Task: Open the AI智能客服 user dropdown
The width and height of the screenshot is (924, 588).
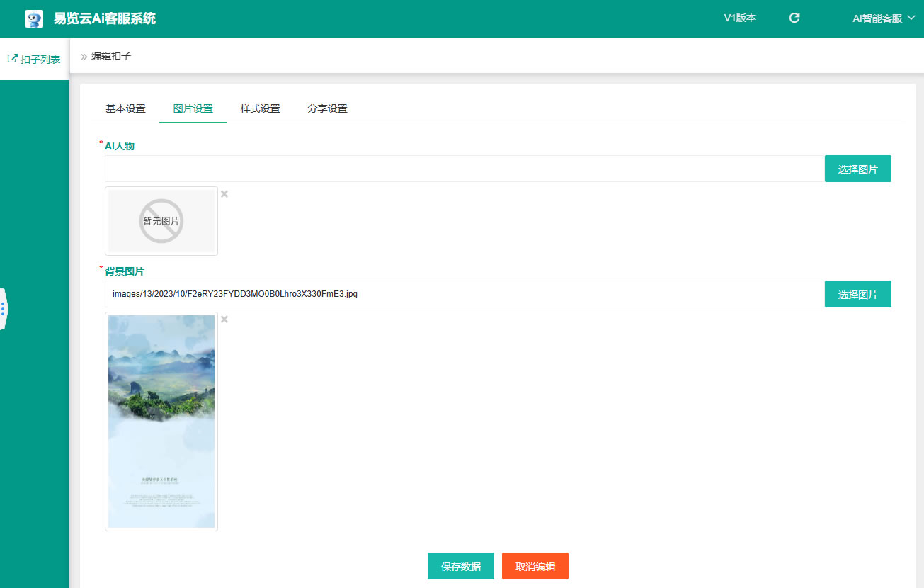Action: click(x=883, y=18)
